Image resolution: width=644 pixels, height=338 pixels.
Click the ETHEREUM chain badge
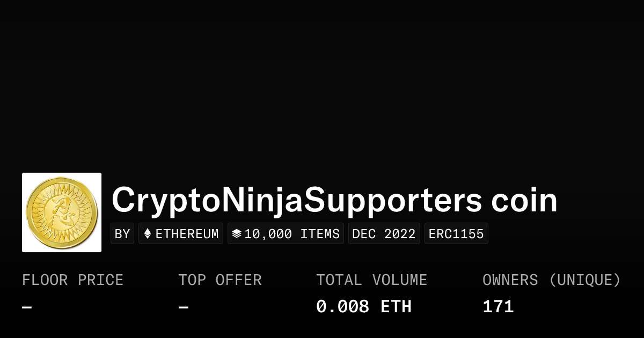click(181, 234)
